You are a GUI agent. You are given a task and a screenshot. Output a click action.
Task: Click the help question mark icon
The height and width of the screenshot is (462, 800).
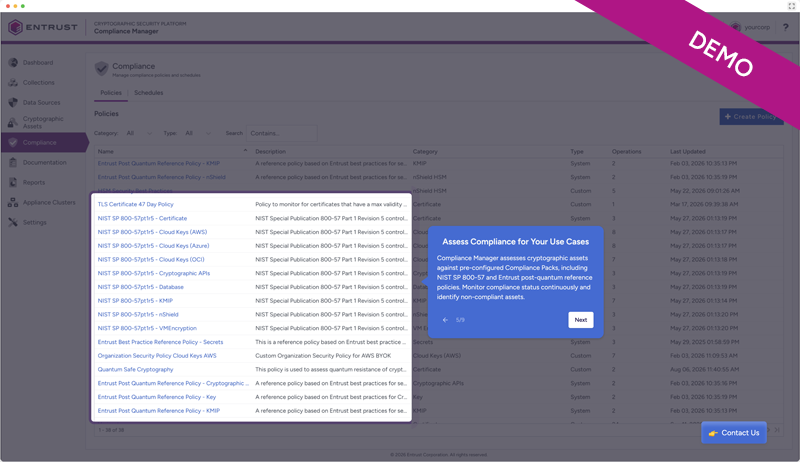(786, 27)
